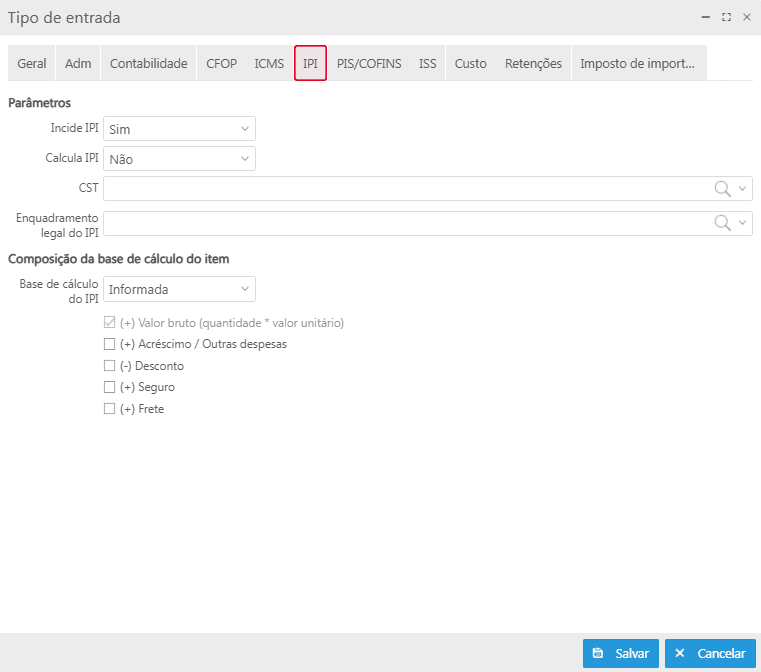Viewport: 761px width, 672px height.
Task: Tick the Frete checkbox
Action: 110,409
